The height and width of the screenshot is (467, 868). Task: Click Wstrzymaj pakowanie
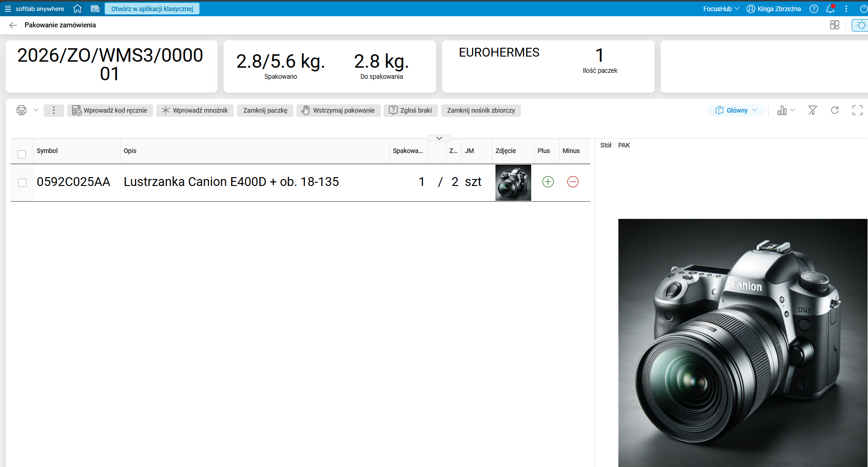pyautogui.click(x=338, y=110)
